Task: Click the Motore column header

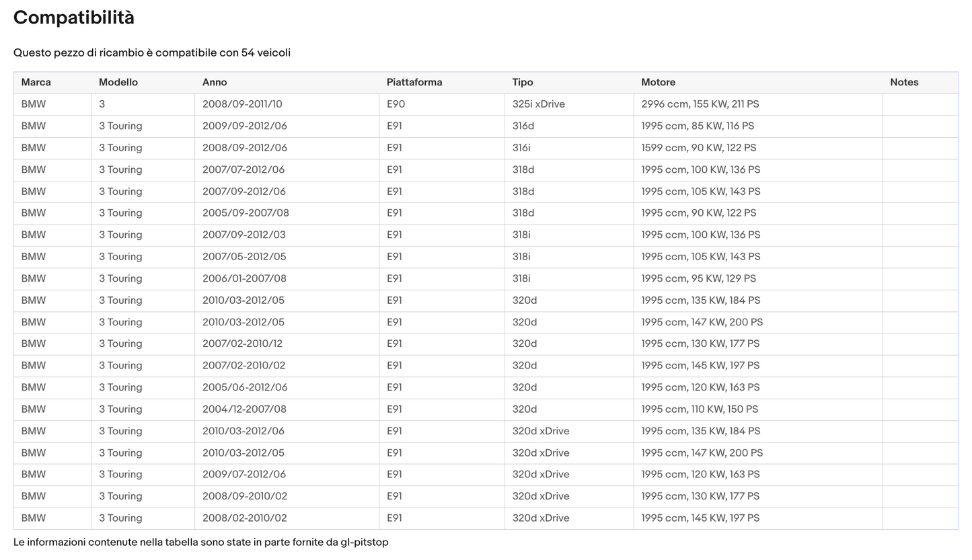Action: pyautogui.click(x=758, y=83)
